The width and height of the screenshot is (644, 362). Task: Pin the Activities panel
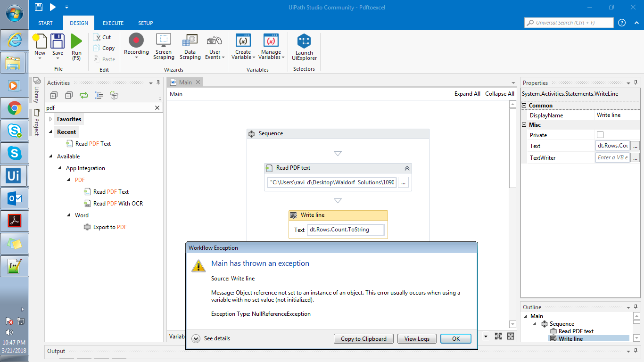click(158, 82)
